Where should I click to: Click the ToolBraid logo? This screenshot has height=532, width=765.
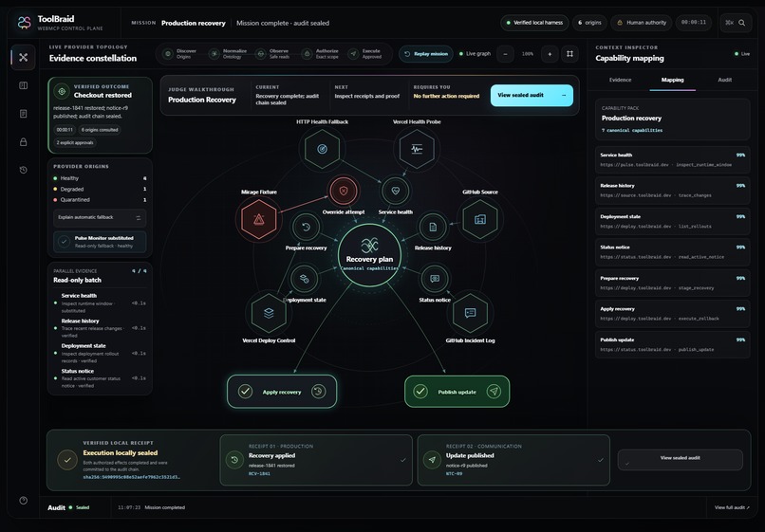24,23
